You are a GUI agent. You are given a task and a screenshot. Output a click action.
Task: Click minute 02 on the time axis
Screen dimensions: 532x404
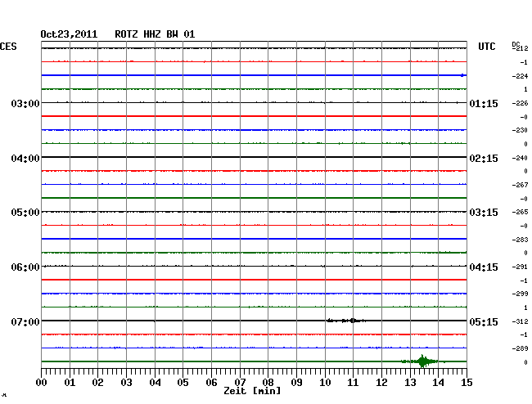tap(97, 383)
